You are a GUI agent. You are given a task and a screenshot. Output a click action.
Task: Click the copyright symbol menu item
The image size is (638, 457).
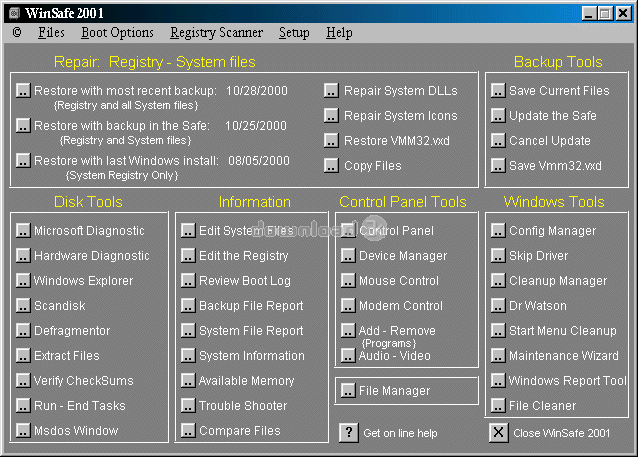(17, 32)
